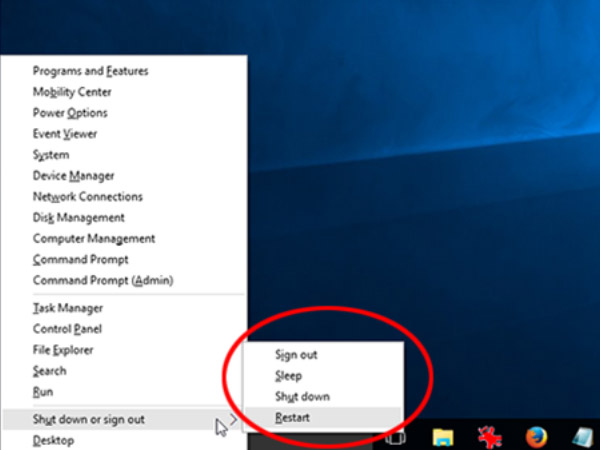The image size is (600, 450).
Task: Open Programs and Features
Action: pyautogui.click(x=90, y=71)
